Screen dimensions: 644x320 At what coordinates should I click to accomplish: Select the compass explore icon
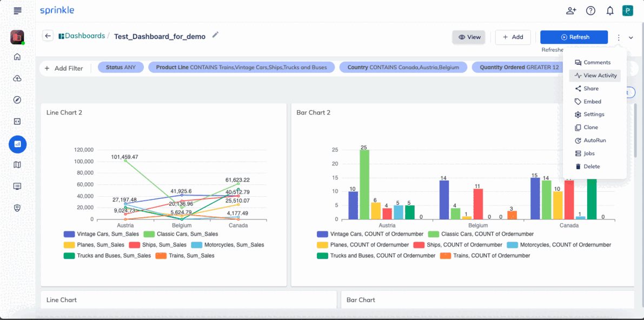point(17,100)
